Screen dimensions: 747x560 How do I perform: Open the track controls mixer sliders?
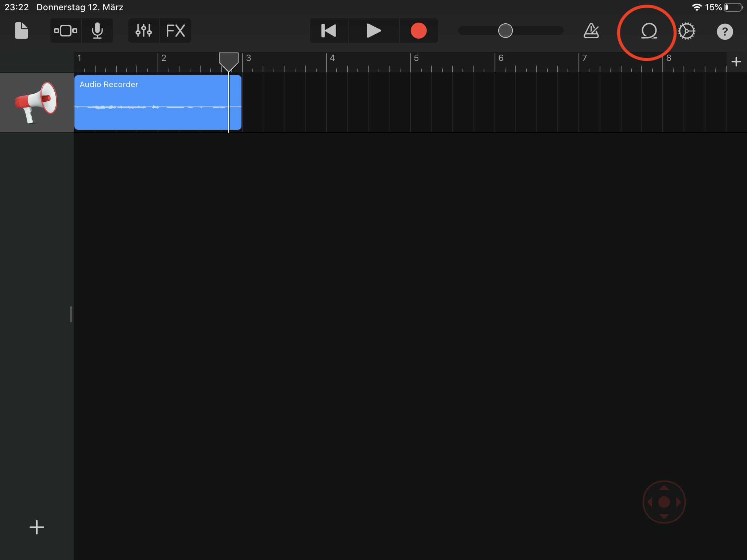coord(144,31)
